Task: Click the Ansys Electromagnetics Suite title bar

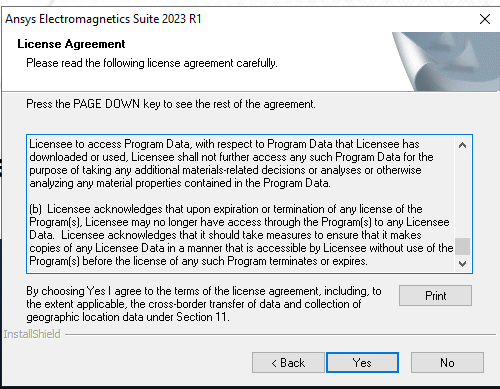Action: click(233, 19)
